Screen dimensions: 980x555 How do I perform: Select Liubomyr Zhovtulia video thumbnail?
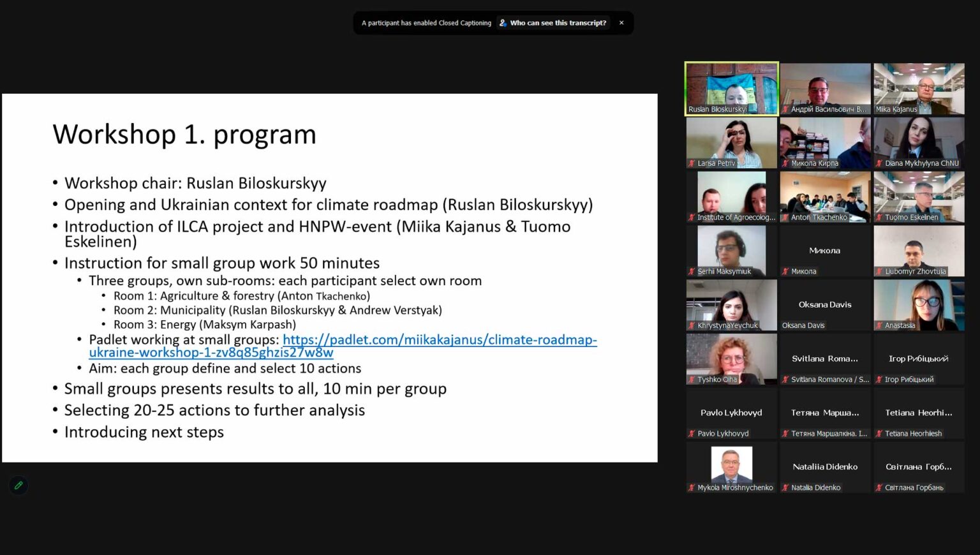919,251
